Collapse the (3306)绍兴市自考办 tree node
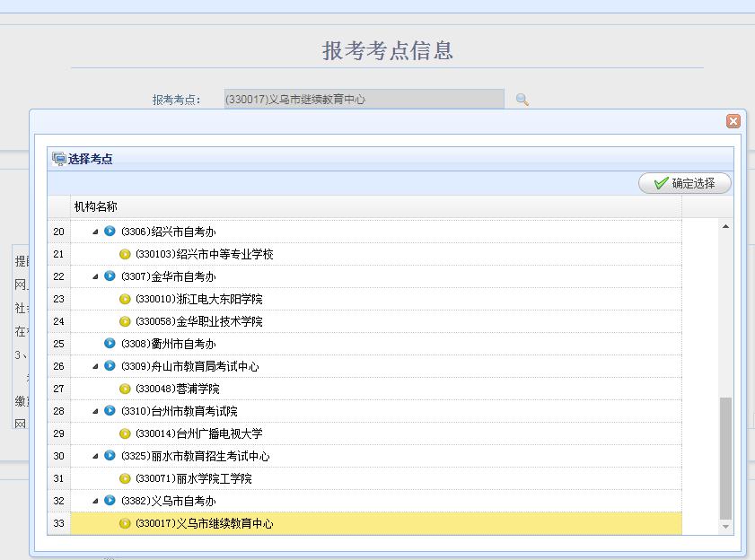The height and width of the screenshot is (560, 755). click(95, 232)
